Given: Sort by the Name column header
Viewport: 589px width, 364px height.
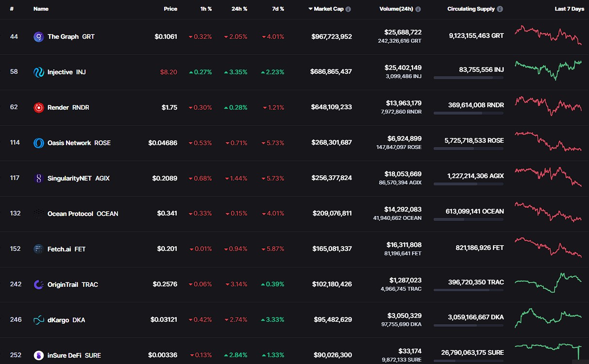Looking at the screenshot, I should point(41,9).
